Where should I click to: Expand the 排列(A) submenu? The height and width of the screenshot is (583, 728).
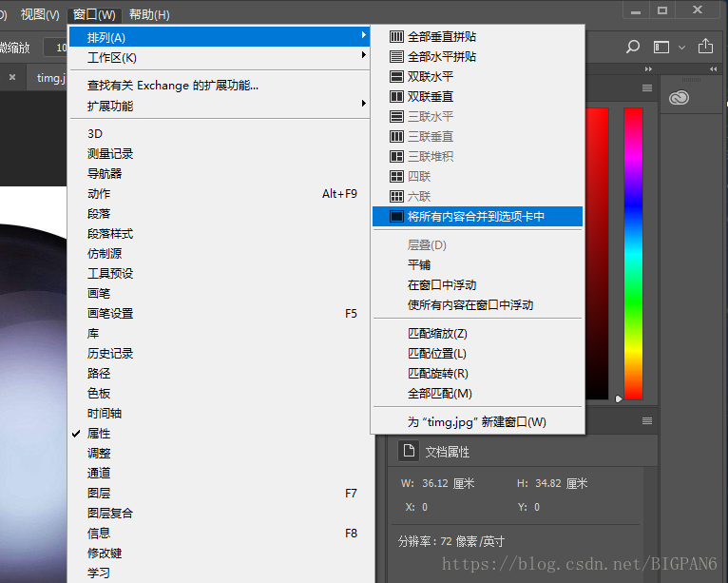pyautogui.click(x=220, y=37)
